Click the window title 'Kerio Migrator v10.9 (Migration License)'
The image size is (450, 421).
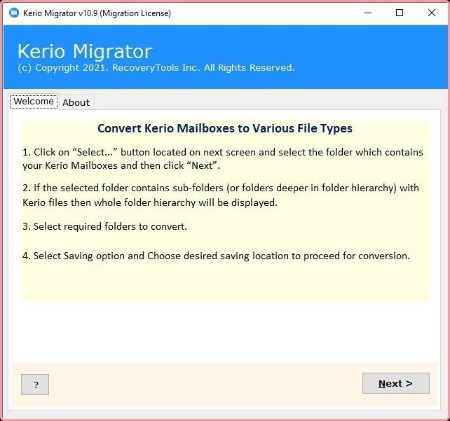click(97, 13)
